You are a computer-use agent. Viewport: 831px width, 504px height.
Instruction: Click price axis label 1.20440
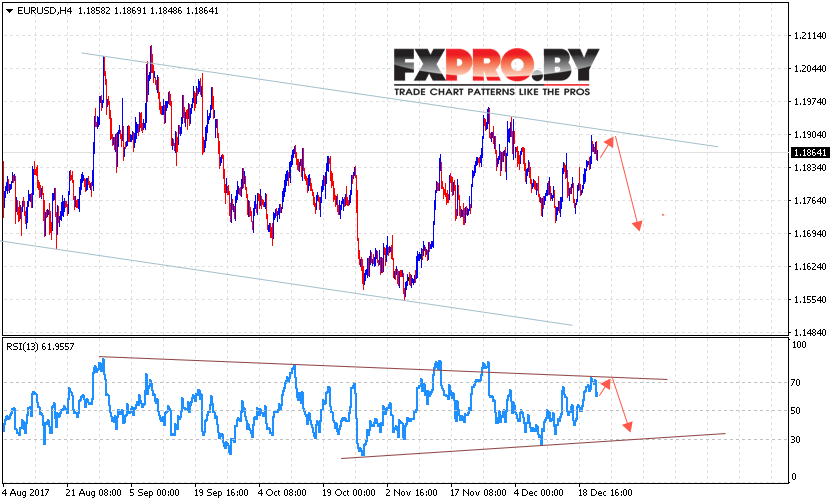(x=810, y=68)
